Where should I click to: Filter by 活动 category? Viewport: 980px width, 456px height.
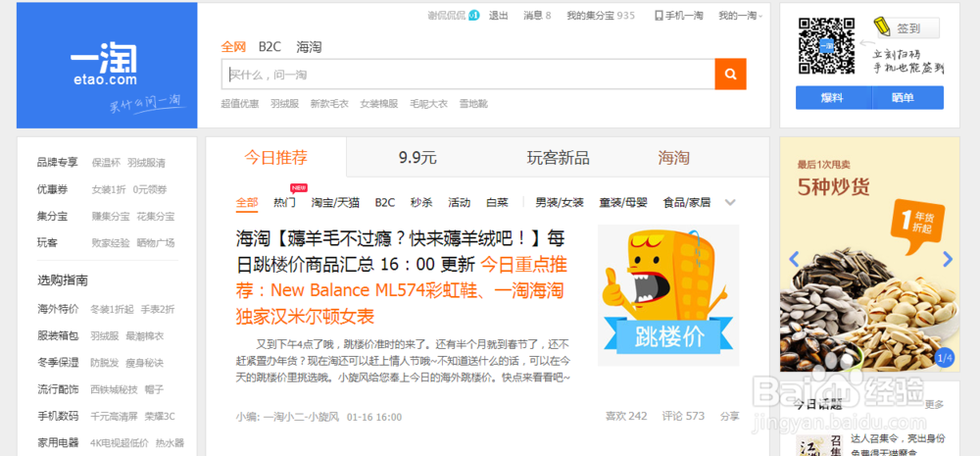tap(460, 203)
